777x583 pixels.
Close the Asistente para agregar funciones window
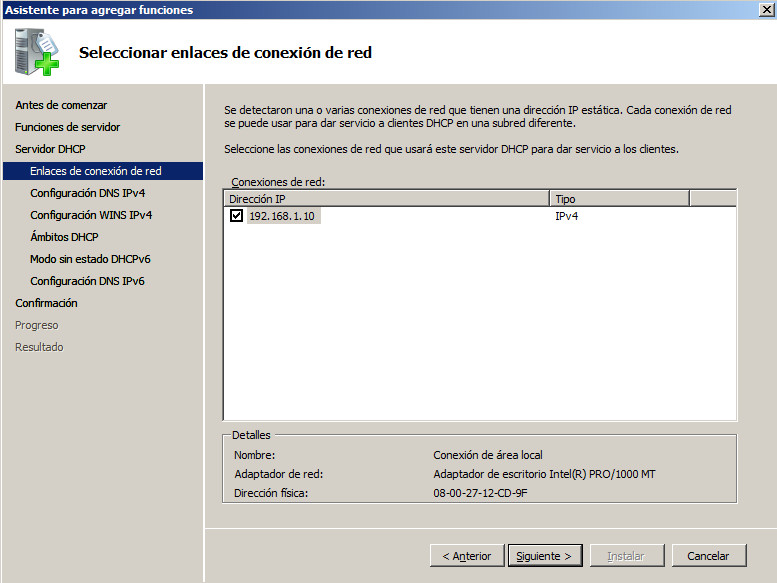[x=766, y=10]
